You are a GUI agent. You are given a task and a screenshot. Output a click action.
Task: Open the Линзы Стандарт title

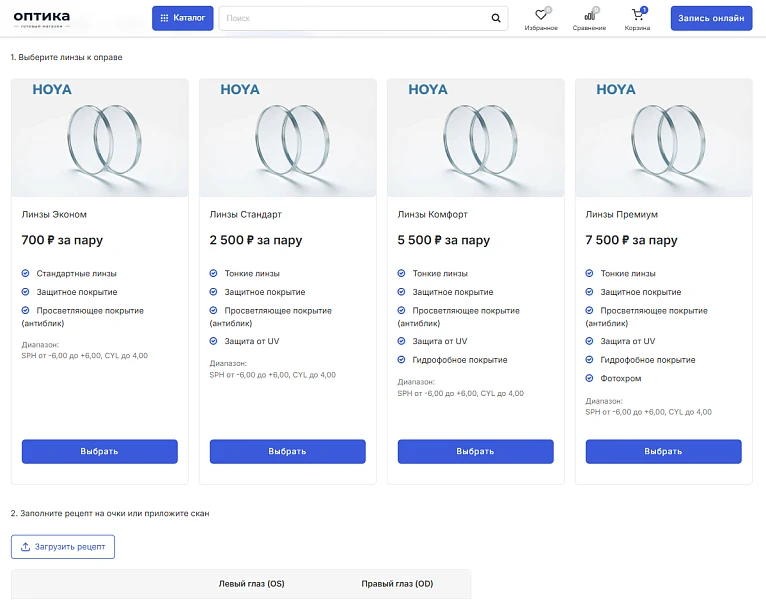(x=246, y=214)
